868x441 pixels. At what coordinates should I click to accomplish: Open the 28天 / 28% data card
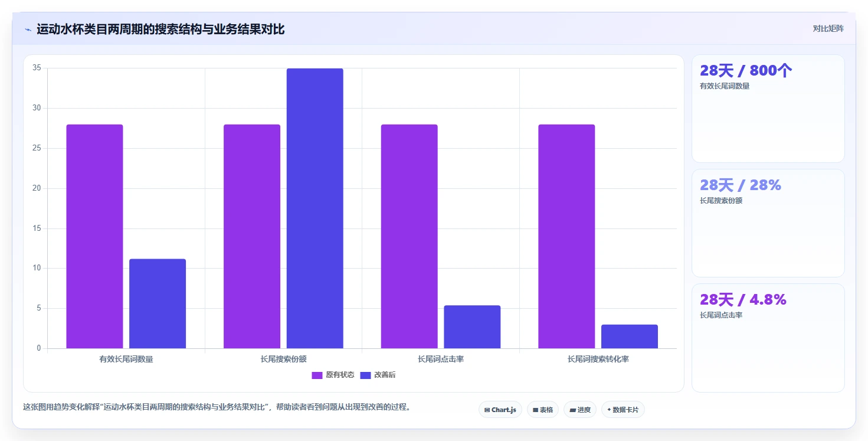click(x=768, y=223)
